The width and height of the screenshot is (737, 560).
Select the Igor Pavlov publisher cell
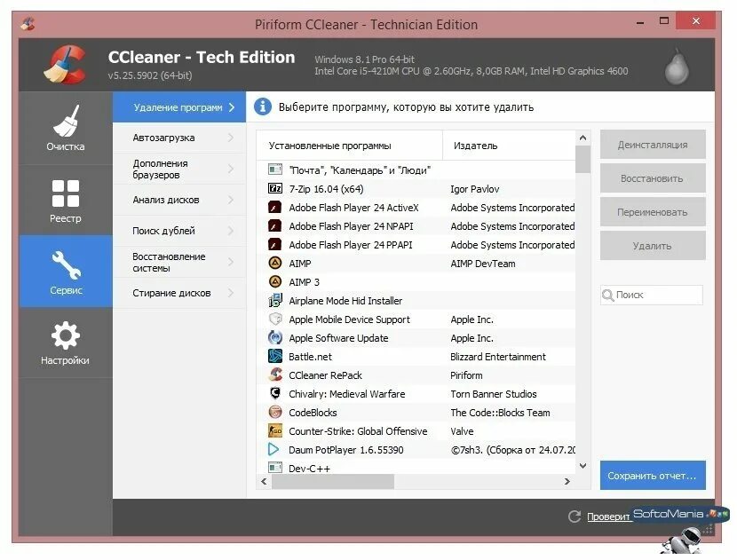pyautogui.click(x=475, y=189)
